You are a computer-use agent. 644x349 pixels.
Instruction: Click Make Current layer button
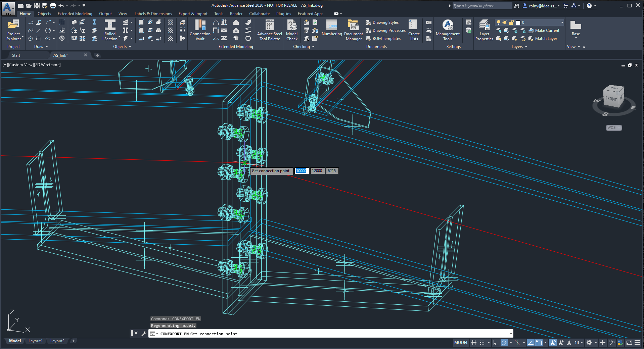[544, 31]
